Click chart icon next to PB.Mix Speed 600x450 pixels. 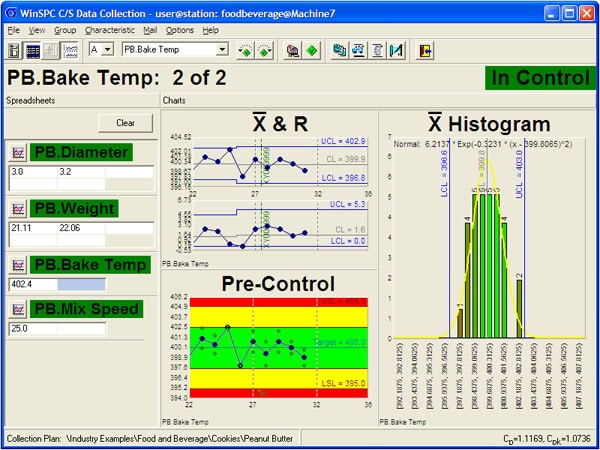click(x=18, y=309)
